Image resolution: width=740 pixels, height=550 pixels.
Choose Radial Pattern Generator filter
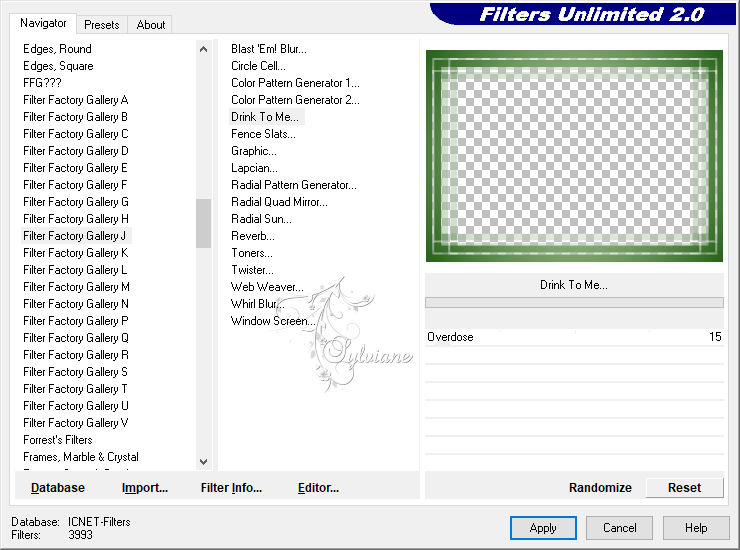(x=294, y=185)
